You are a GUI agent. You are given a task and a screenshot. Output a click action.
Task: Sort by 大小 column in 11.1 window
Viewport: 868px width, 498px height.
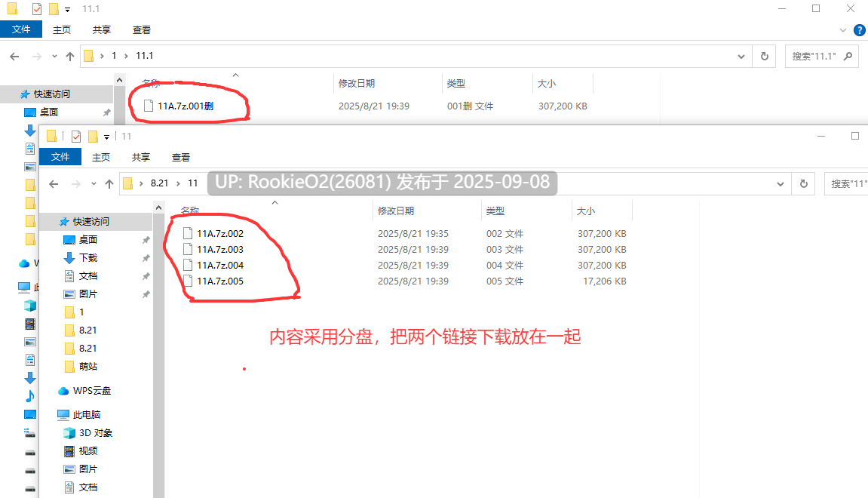tap(547, 83)
